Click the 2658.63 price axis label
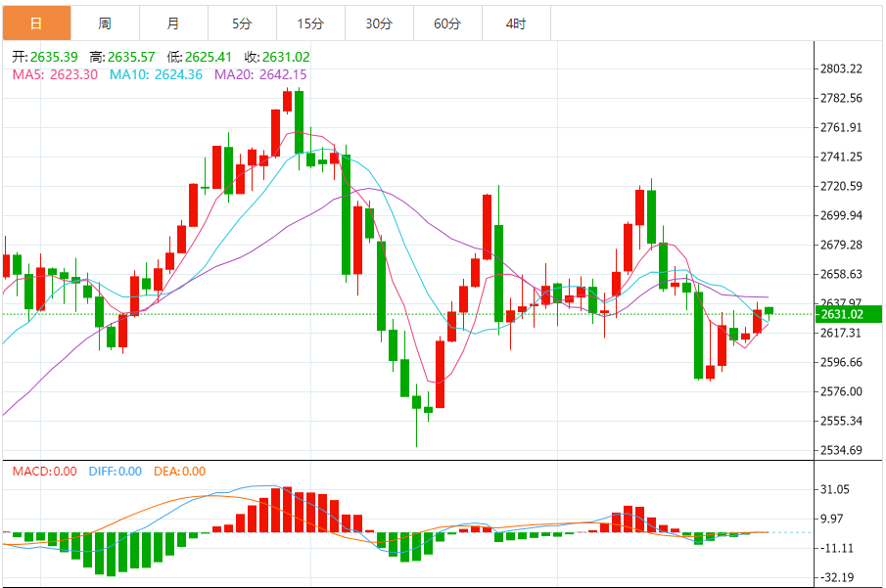886x588 pixels. 841,275
